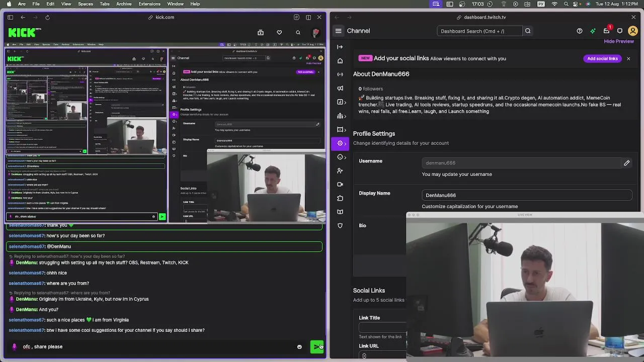
Task: Click the Dashboard Search magnifier button
Action: 528,31
